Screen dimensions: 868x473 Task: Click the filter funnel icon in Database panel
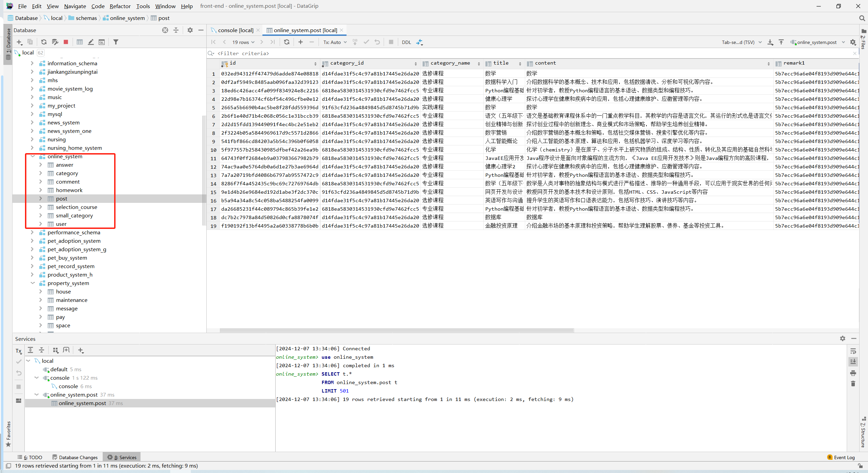coord(116,42)
